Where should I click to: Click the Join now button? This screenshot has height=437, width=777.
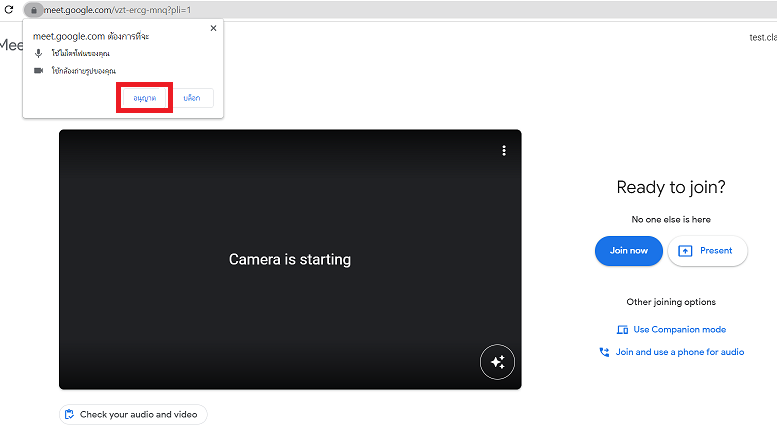(x=628, y=251)
